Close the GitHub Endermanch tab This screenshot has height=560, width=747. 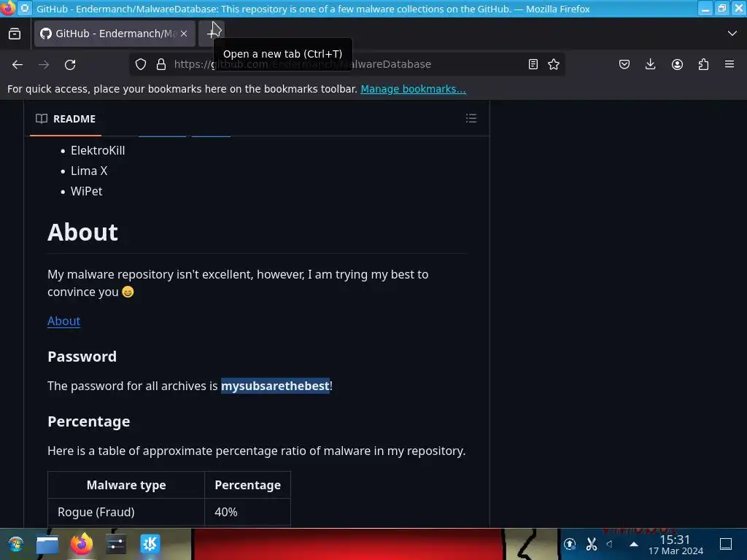pos(183,34)
